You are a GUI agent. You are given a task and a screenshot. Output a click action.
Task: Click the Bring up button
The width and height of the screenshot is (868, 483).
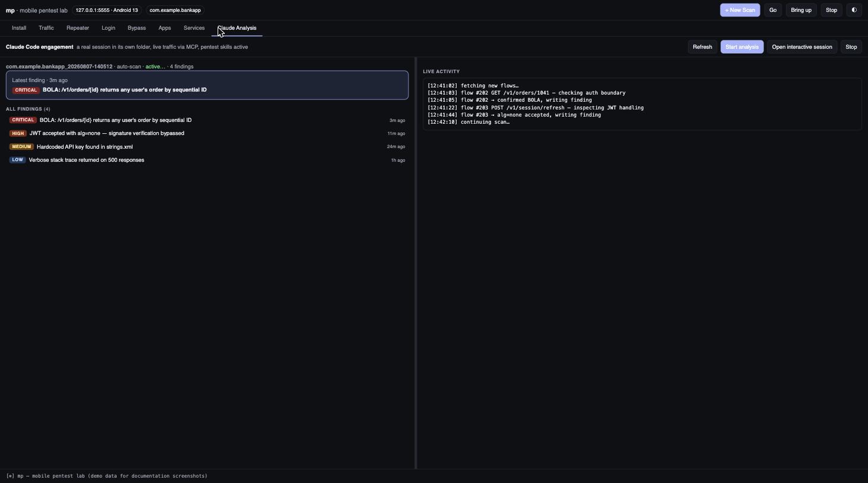point(801,10)
